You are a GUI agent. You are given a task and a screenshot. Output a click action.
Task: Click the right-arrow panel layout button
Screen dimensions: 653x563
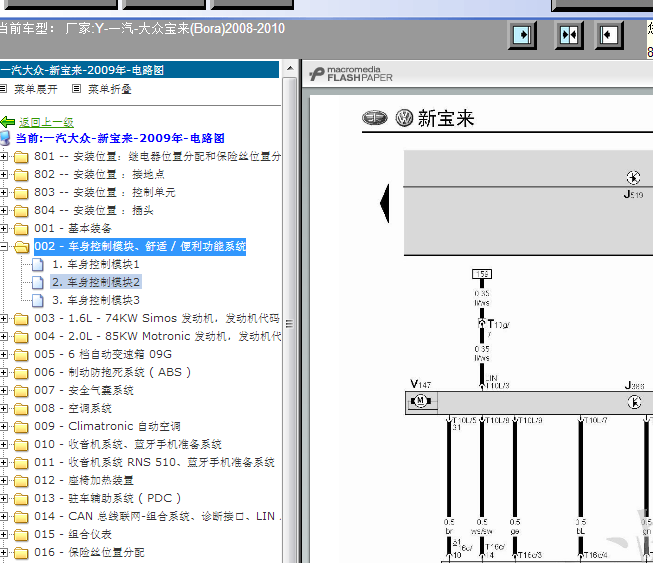click(522, 35)
